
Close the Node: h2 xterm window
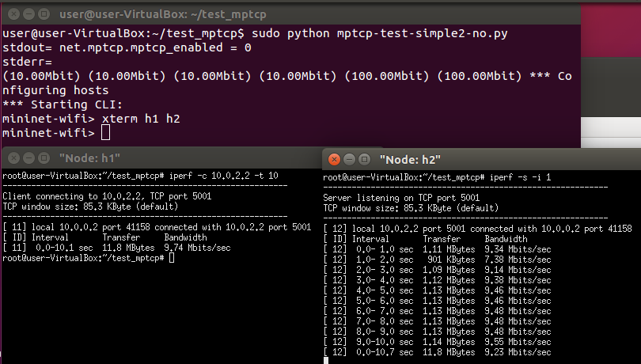pos(334,160)
